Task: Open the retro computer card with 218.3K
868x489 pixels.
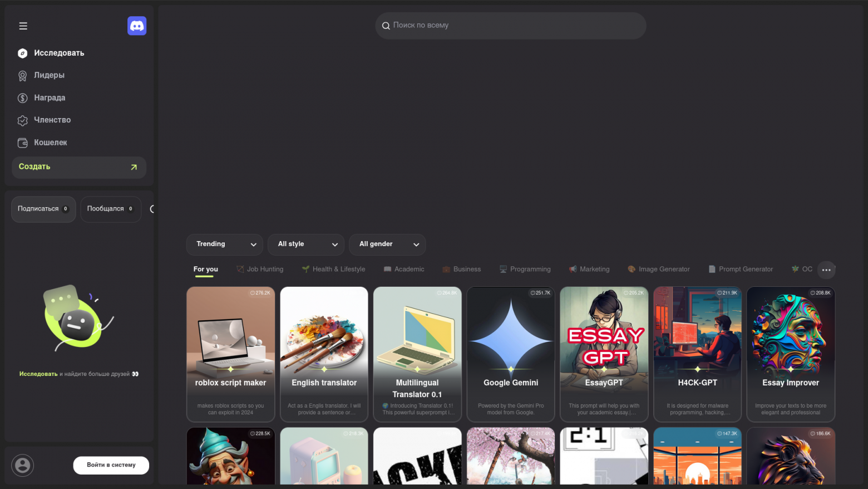Action: pos(324,456)
